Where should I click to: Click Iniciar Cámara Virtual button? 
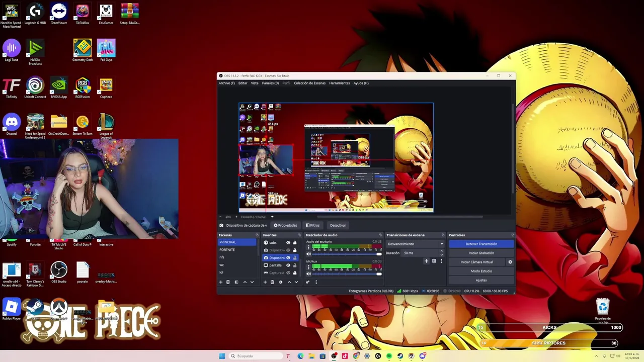[x=477, y=262]
